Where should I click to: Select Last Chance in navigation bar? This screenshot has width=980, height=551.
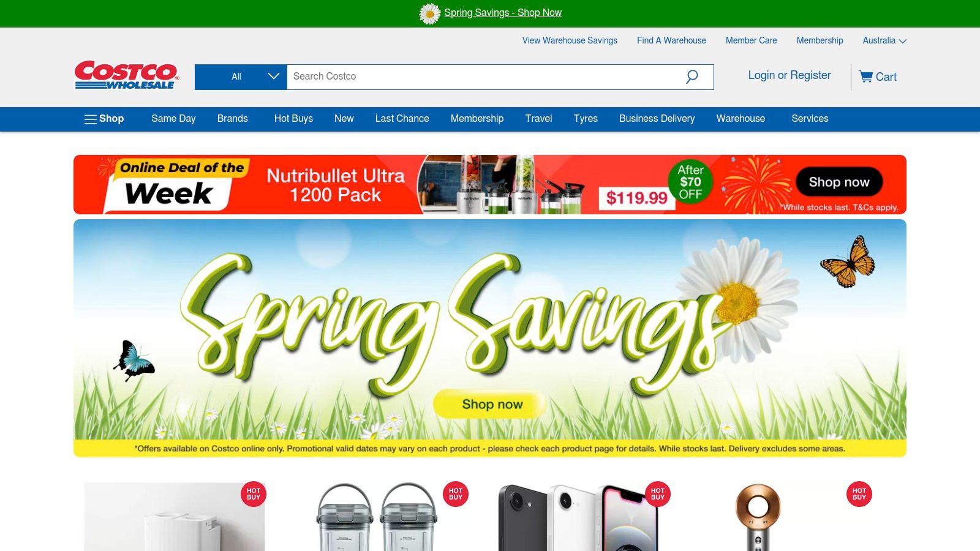point(402,119)
